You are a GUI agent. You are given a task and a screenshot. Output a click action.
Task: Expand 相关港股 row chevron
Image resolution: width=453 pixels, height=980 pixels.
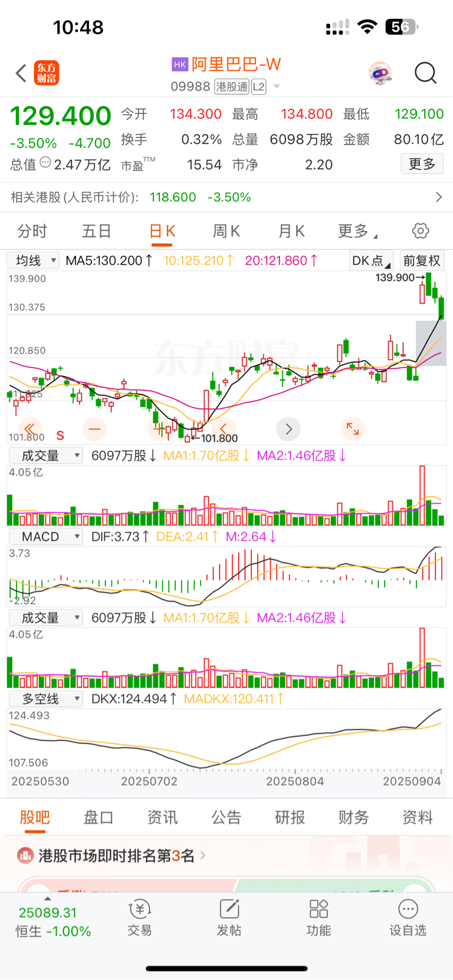coord(438,197)
